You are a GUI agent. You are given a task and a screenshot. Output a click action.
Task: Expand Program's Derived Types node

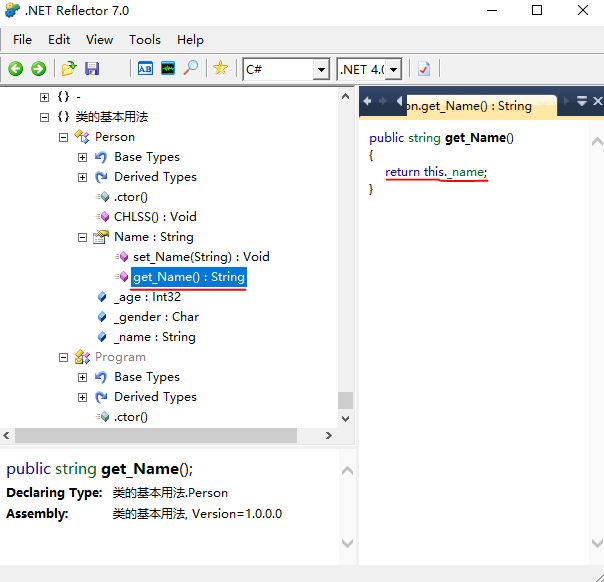[82, 397]
